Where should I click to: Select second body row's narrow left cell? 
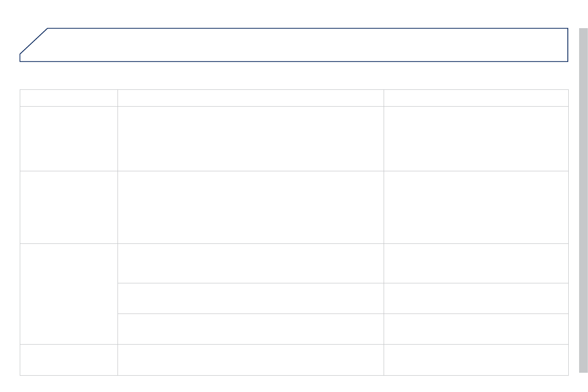(x=69, y=207)
